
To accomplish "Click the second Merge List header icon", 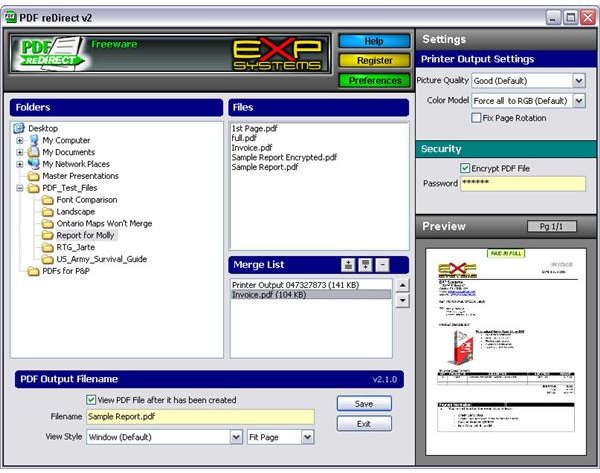I will click(365, 265).
